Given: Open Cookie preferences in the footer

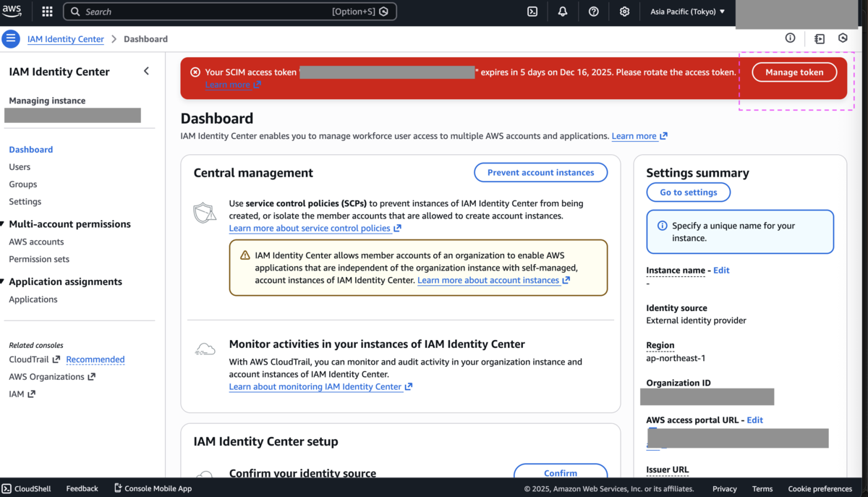Looking at the screenshot, I should pyautogui.click(x=820, y=489).
